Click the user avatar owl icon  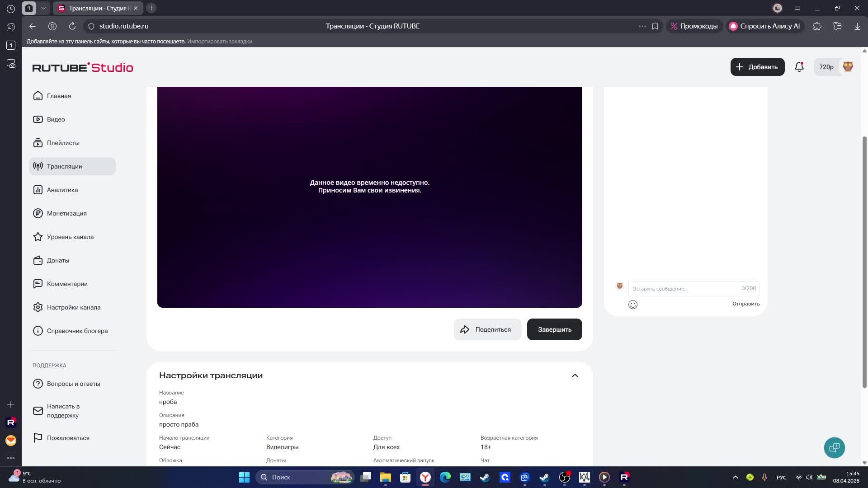[x=848, y=67]
